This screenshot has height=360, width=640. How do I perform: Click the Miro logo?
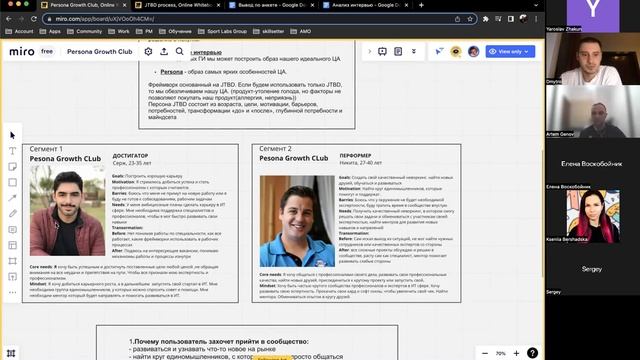click(x=22, y=51)
